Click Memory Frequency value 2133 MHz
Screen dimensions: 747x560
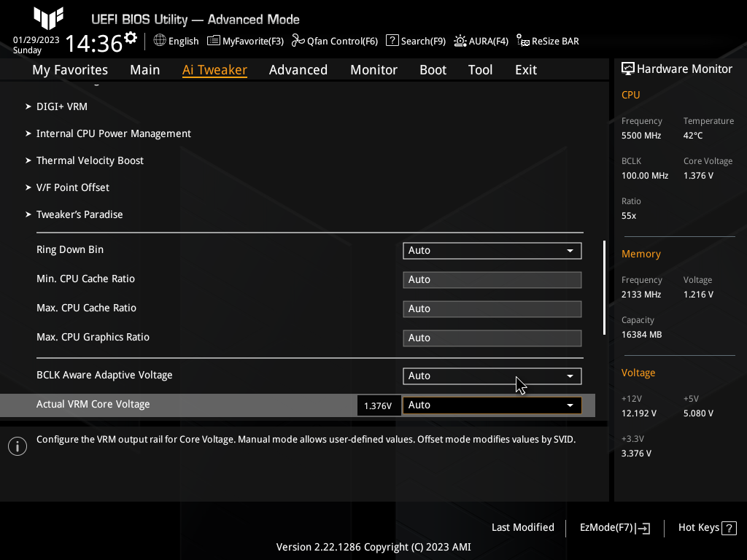point(641,295)
